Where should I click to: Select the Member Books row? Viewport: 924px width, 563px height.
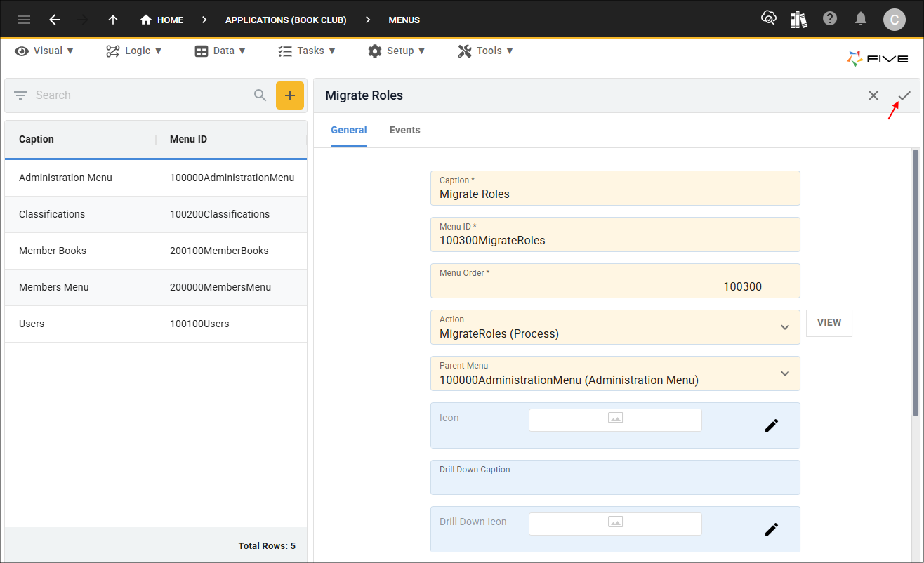tap(156, 251)
